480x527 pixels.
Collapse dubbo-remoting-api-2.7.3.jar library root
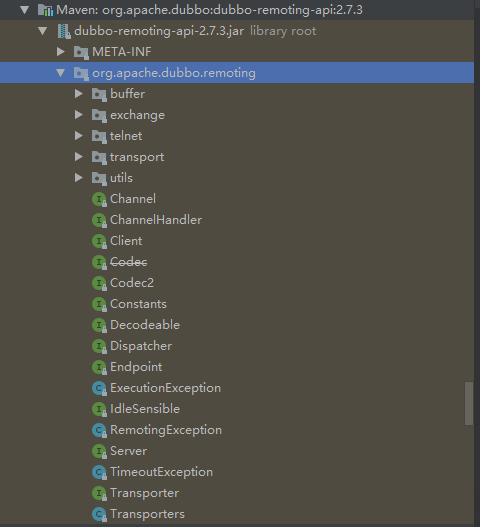[43, 31]
